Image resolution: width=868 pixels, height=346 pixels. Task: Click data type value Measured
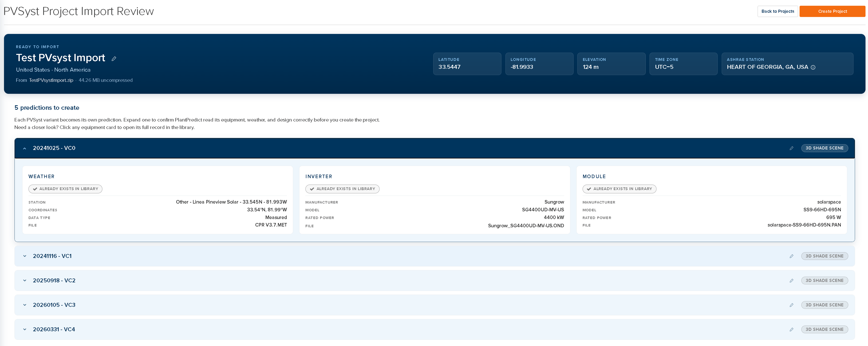tap(276, 218)
